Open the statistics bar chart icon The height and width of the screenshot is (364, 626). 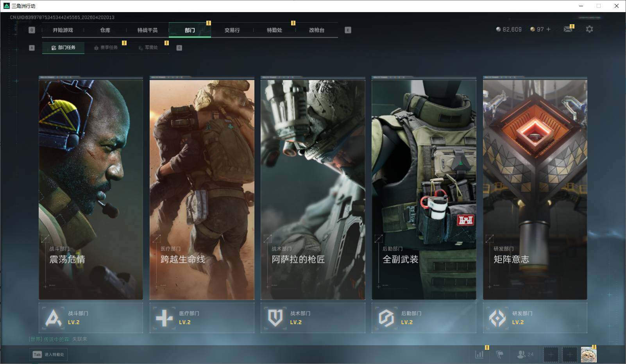[x=479, y=354]
